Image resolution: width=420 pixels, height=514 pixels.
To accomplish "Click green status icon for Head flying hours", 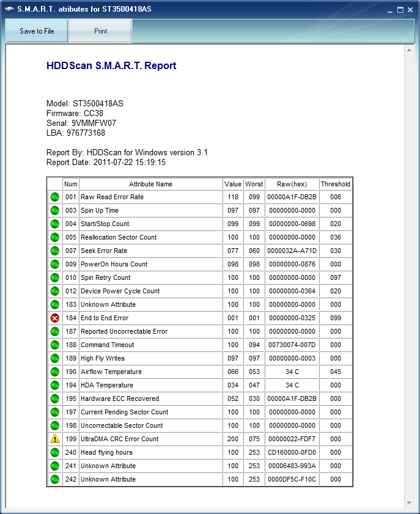I will [55, 452].
